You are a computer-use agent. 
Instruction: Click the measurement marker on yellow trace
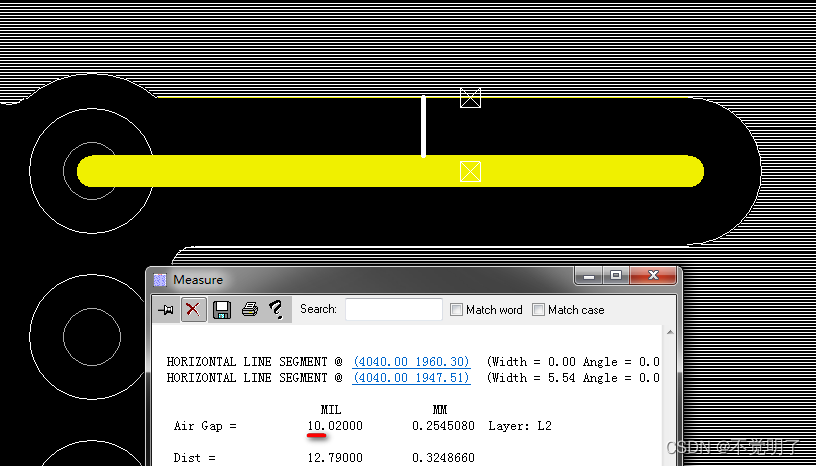coord(470,171)
